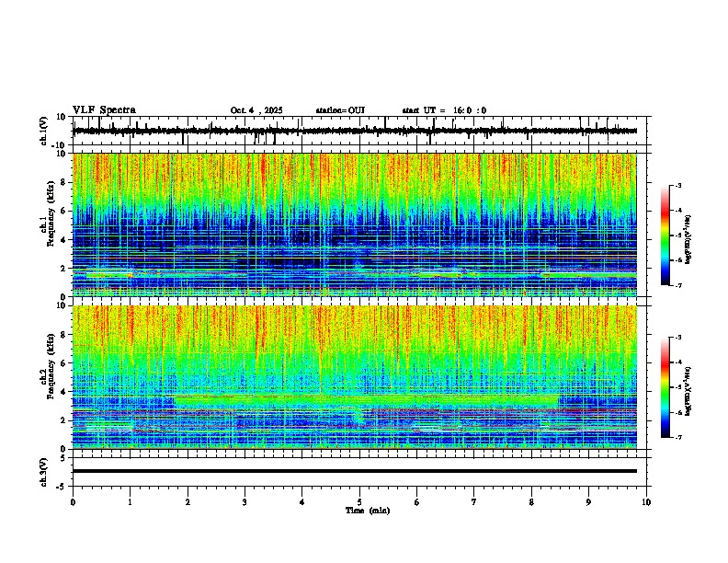
Task: Click the "7" tick on the time axis
Action: 474,502
